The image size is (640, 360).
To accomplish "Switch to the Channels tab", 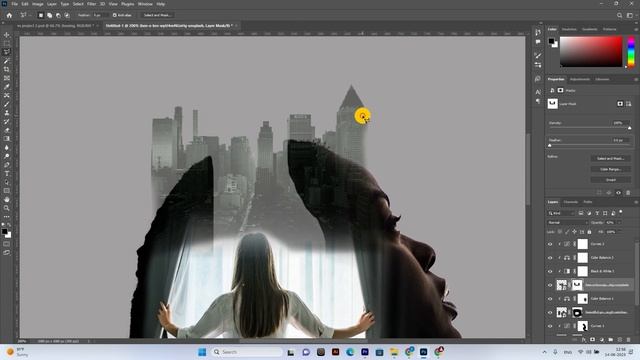I will pos(571,202).
